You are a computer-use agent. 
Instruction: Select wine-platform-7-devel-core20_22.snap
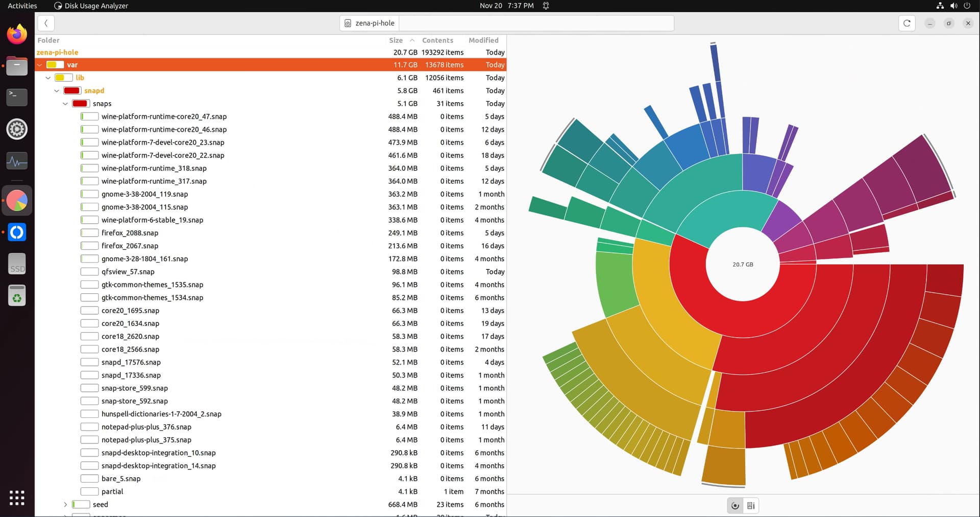(x=271, y=155)
